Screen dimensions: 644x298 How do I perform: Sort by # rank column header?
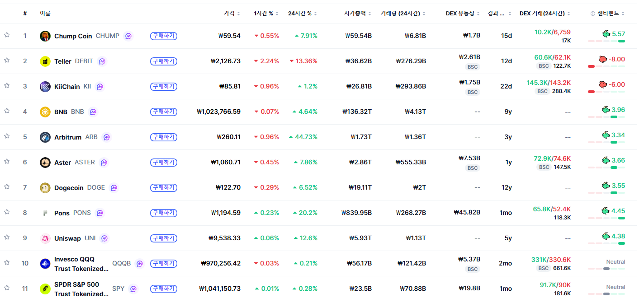tap(25, 14)
